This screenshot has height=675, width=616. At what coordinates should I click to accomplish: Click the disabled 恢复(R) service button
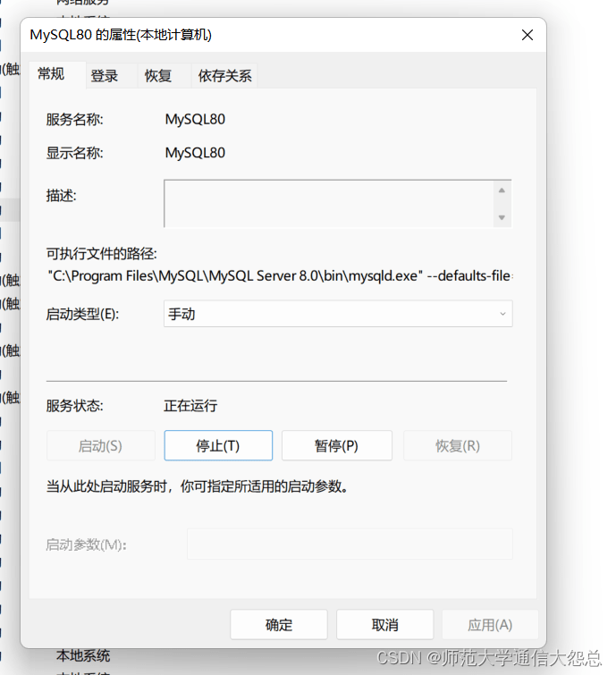(x=458, y=445)
